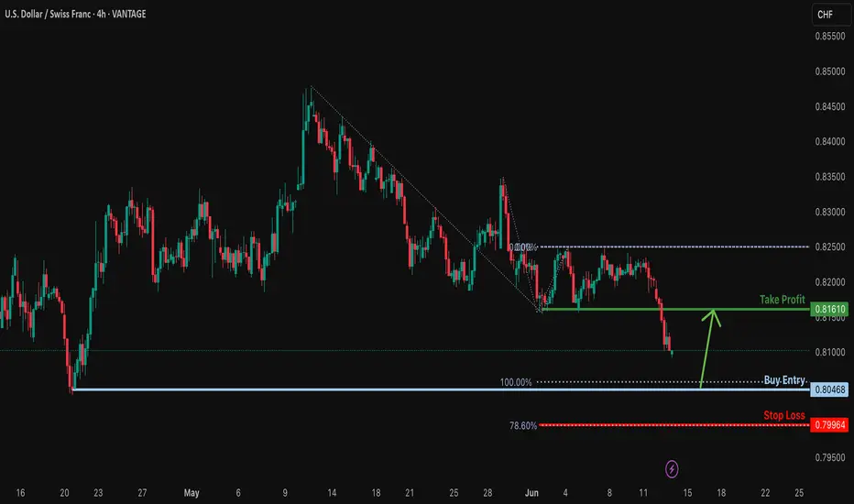854x504 pixels.
Task: Click the '27' date label on time axis
Action: [x=142, y=493]
